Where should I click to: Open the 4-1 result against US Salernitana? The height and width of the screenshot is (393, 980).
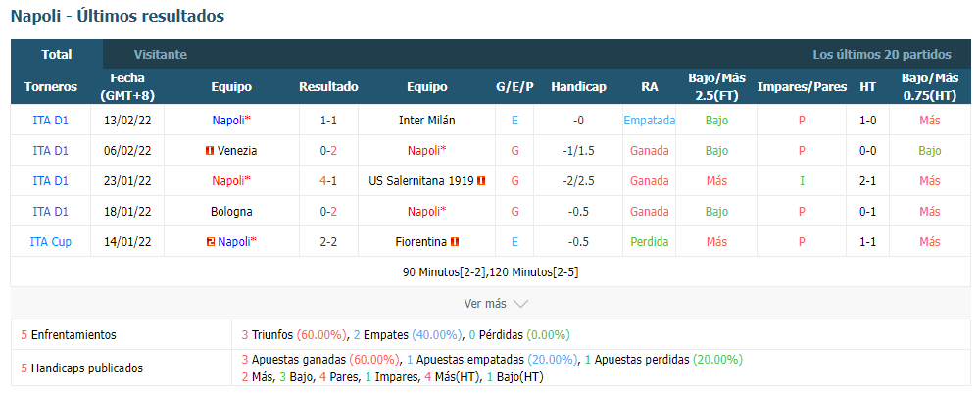(x=328, y=181)
